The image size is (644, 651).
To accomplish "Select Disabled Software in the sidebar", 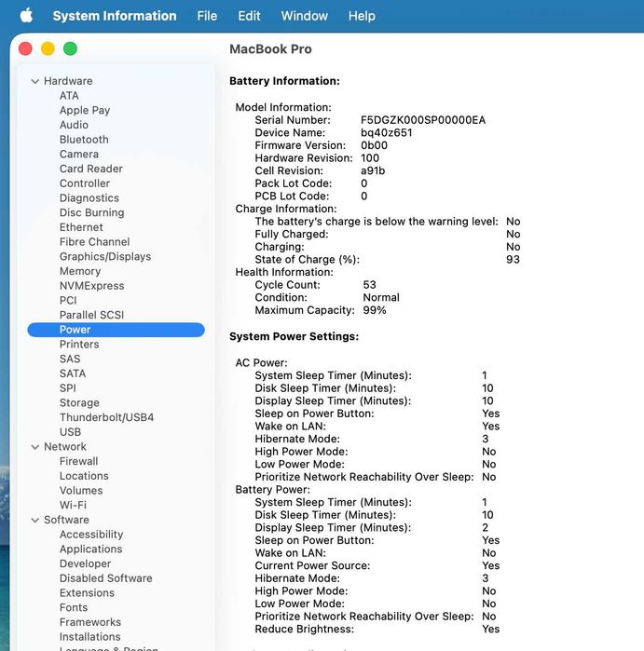I will click(x=106, y=578).
